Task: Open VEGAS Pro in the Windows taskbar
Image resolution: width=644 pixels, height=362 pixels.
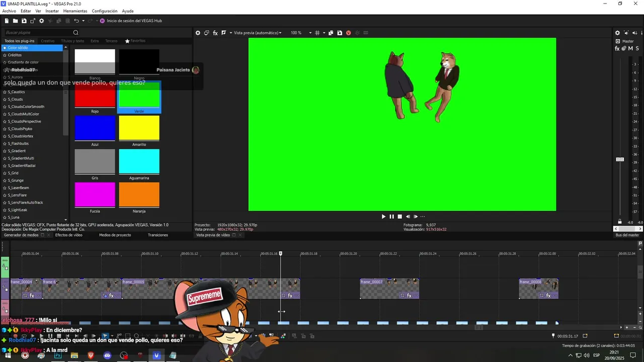Action: tap(156, 355)
